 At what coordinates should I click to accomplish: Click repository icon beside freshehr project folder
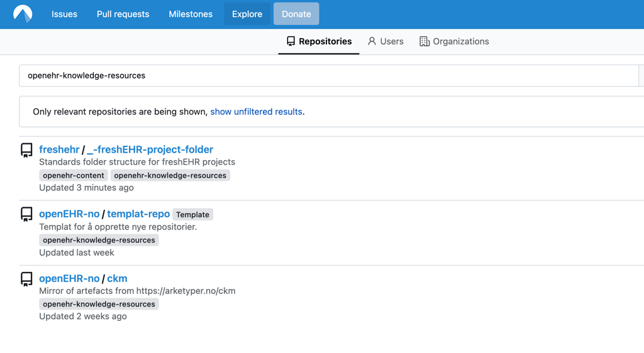26,150
